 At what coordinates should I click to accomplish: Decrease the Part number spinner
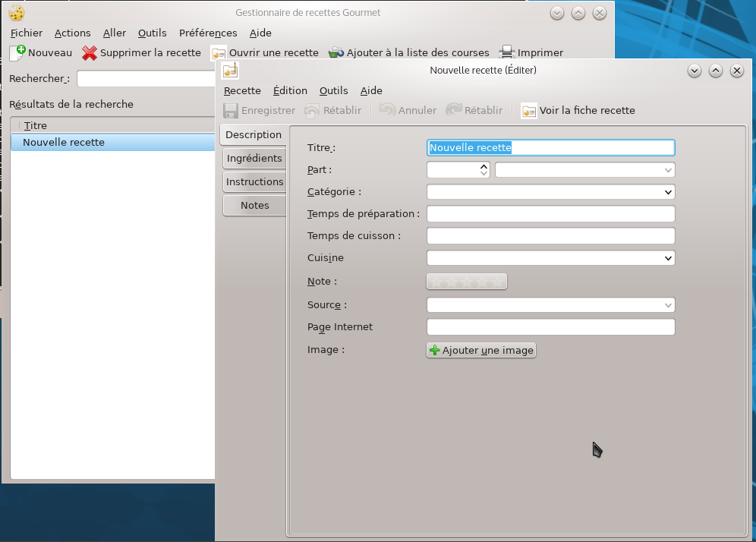point(484,173)
